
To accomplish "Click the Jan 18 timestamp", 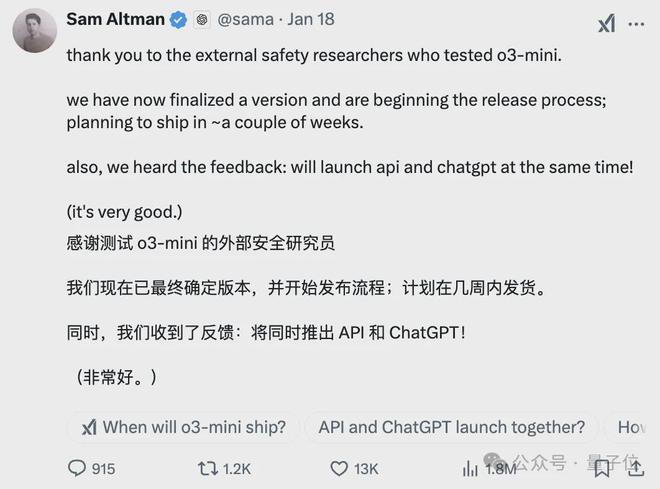I will pyautogui.click(x=311, y=19).
